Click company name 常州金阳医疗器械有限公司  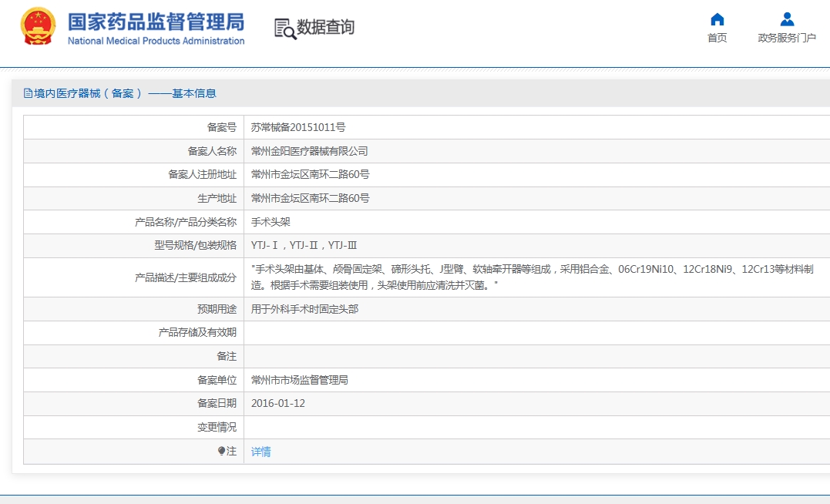(310, 151)
